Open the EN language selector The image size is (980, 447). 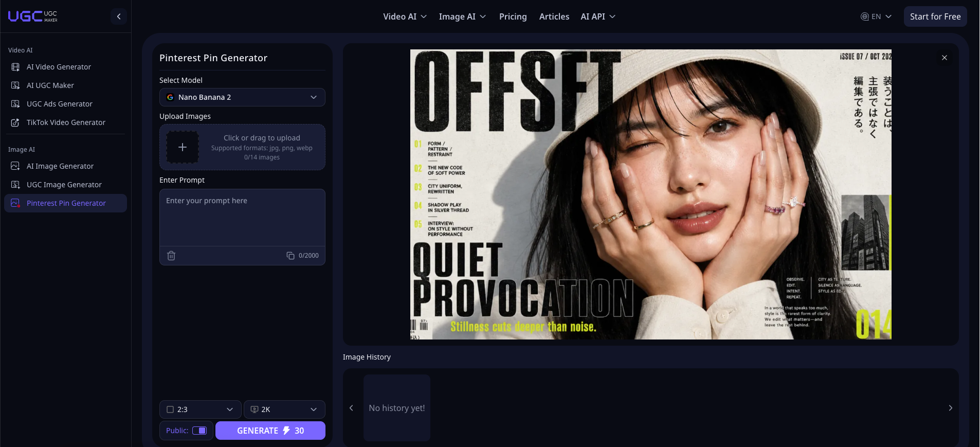pos(876,16)
